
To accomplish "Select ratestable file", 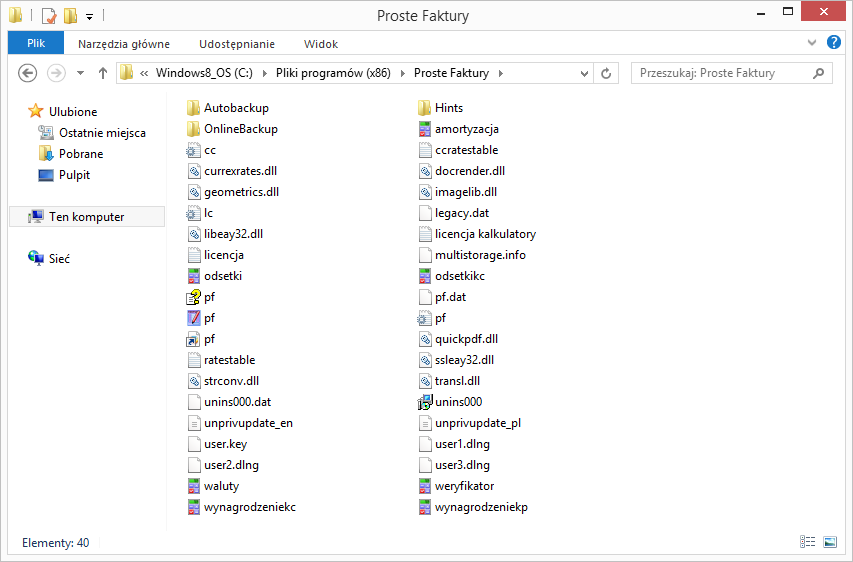I will coord(221,360).
